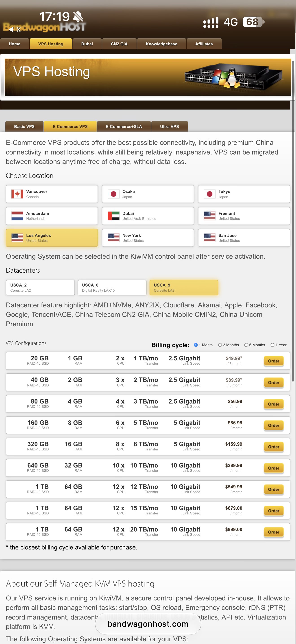Choose the Osaka Japan flag location

point(148,194)
